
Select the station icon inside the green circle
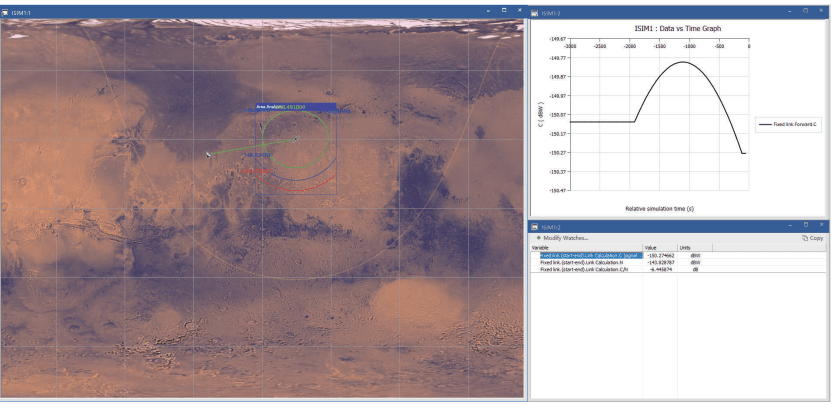[294, 139]
